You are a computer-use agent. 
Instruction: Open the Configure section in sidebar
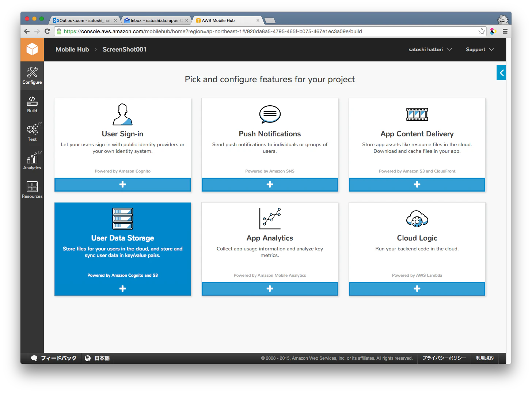point(32,76)
